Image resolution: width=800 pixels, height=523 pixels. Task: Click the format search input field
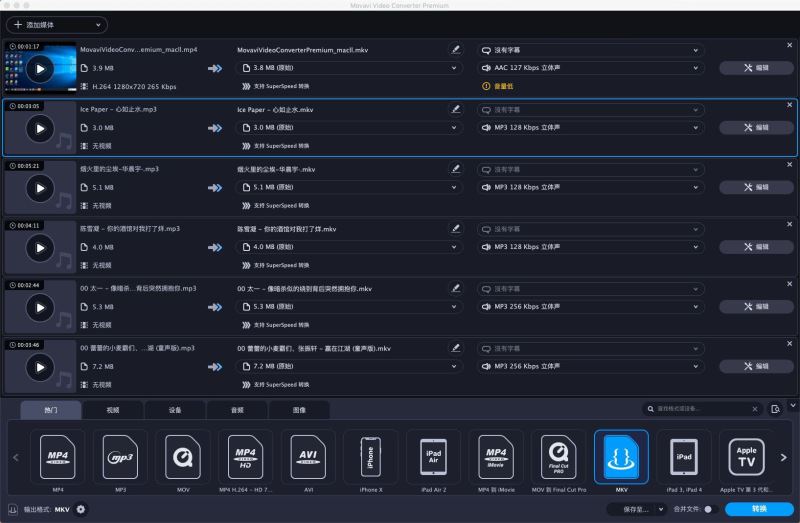[702, 409]
